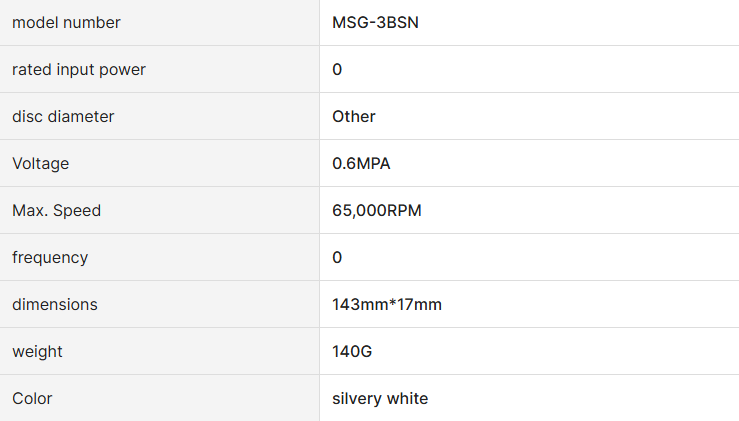Select the 'silvery white' color value

point(380,398)
